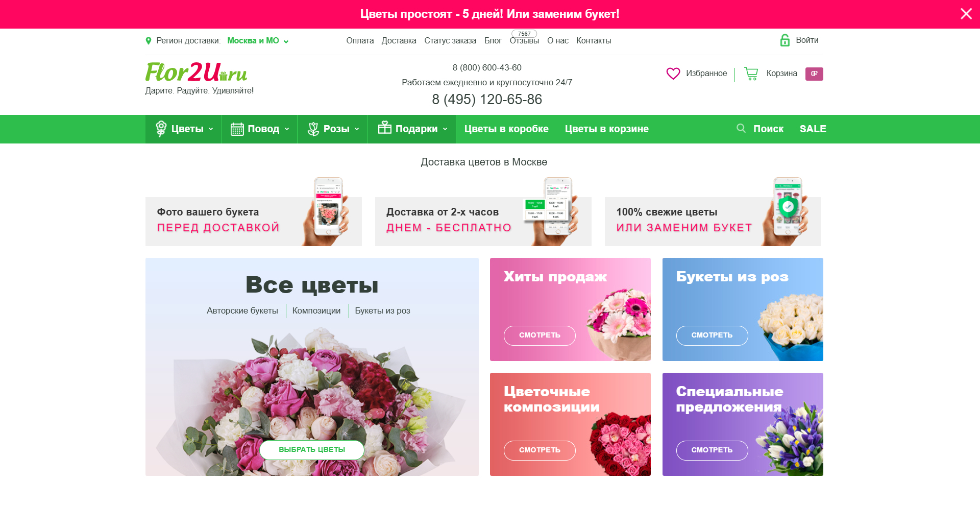Screen dimensions: 980x505
Task: Open the Отзывы link
Action: pyautogui.click(x=524, y=41)
